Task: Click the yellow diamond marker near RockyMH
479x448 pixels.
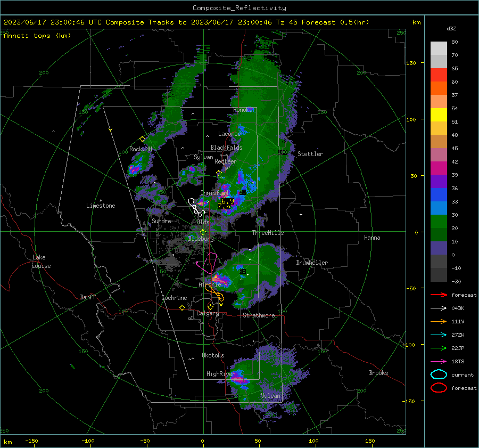Action: pos(142,139)
